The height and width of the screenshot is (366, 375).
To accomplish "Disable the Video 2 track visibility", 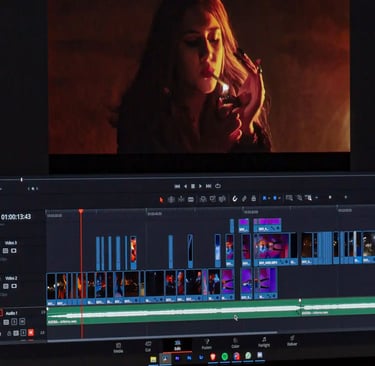I will (14, 286).
